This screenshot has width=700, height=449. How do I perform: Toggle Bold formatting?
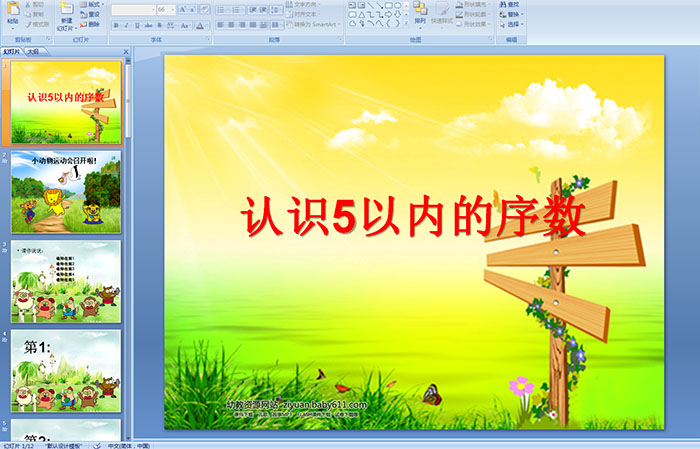tap(116, 25)
